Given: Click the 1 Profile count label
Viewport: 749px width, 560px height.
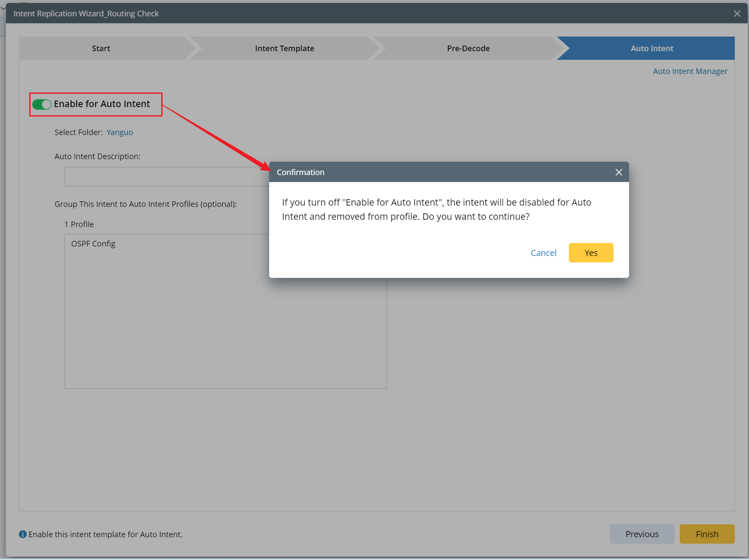Looking at the screenshot, I should coord(79,224).
